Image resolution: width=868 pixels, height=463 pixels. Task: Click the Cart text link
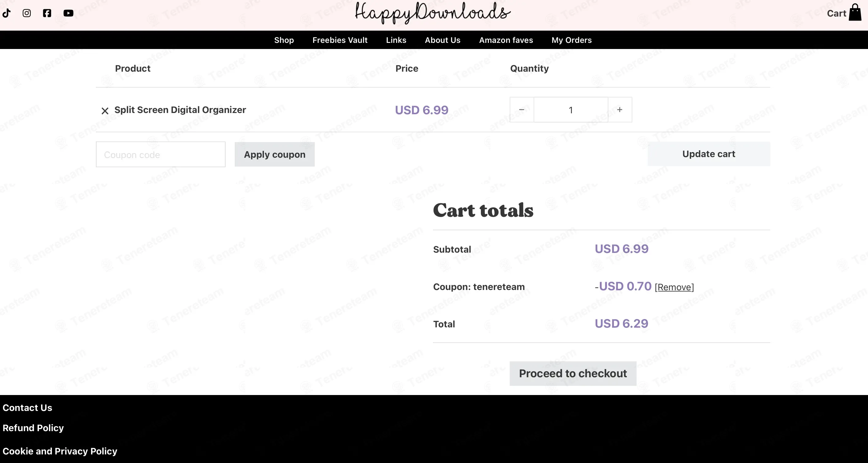[x=836, y=13]
